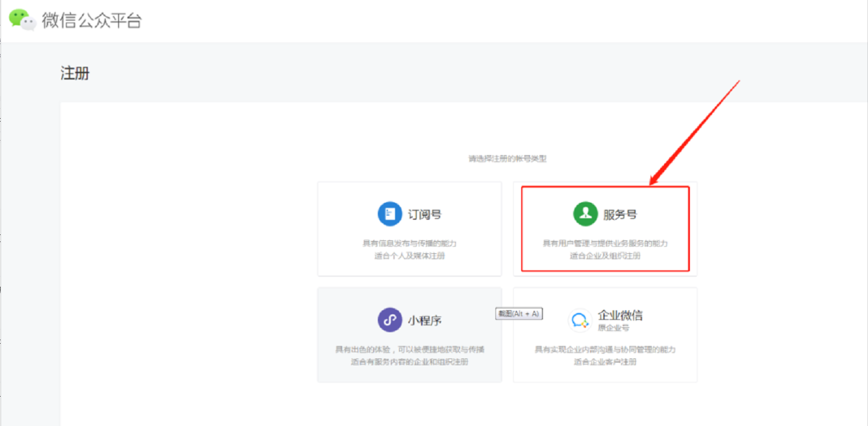Click text 具有实现企业内部沟通与协同管理的能力
Screen dimensions: 868x426
click(x=605, y=350)
